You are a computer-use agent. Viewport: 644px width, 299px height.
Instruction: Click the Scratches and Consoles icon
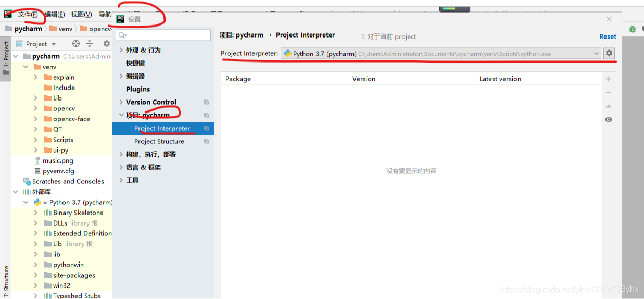click(27, 181)
